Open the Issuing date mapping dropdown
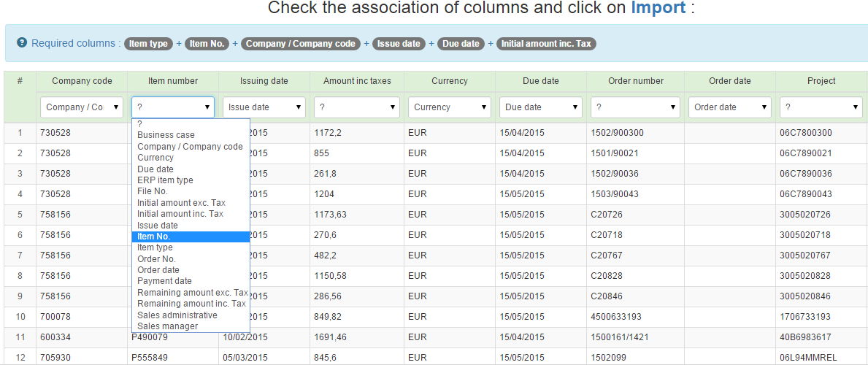The height and width of the screenshot is (365, 868). point(264,107)
